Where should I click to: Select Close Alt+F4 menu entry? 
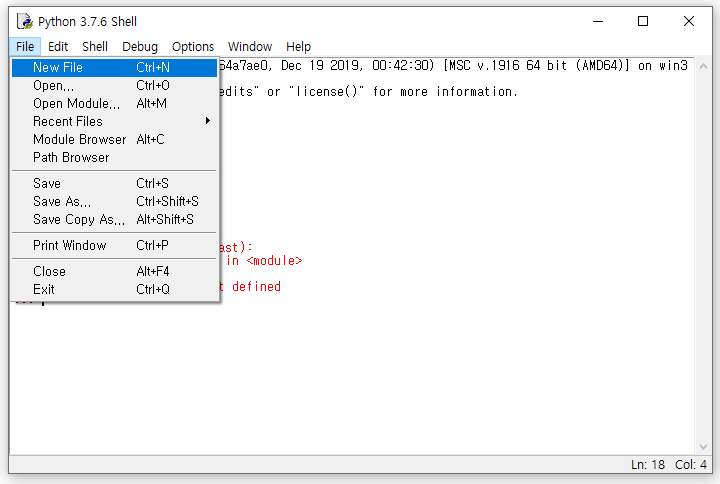[114, 271]
